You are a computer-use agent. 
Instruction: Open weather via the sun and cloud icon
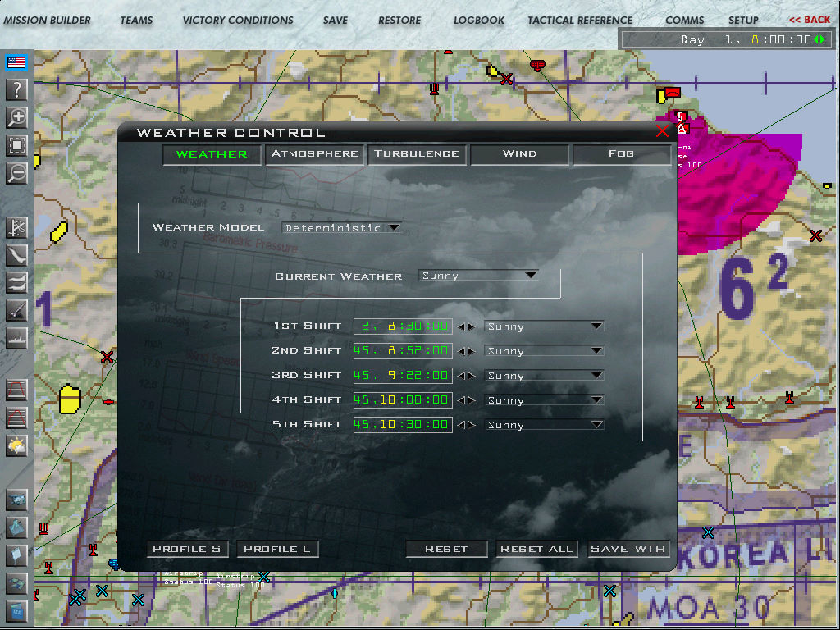(16, 445)
